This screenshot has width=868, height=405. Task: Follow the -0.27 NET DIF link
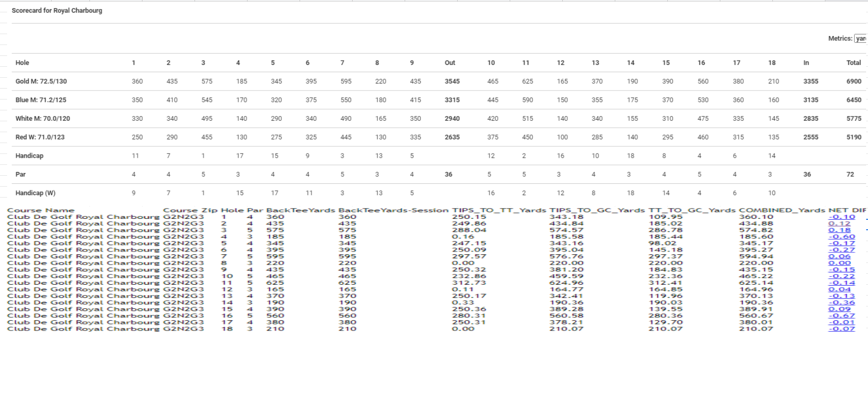coord(841,250)
